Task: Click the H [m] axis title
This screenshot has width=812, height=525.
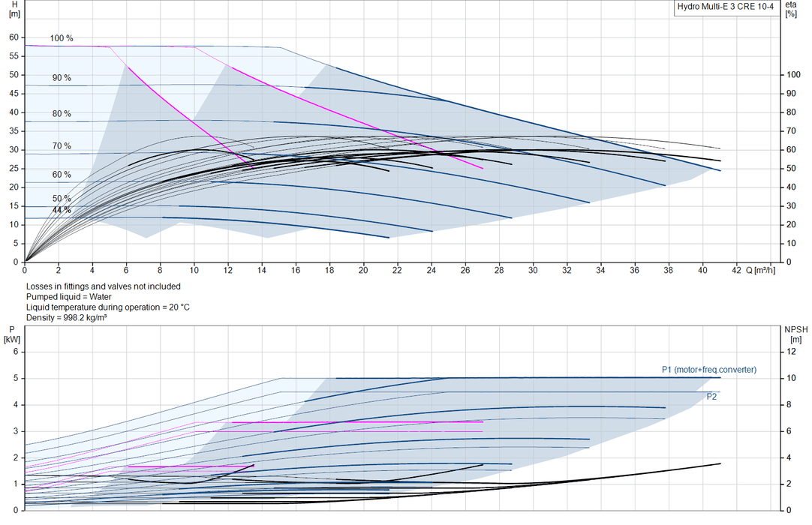Action: click(x=14, y=9)
